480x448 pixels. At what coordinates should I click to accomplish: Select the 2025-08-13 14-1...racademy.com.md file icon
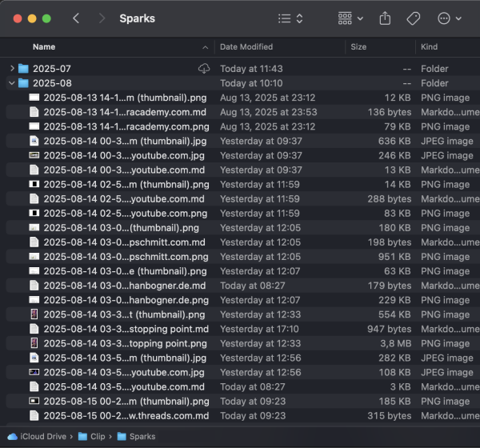pos(34,112)
